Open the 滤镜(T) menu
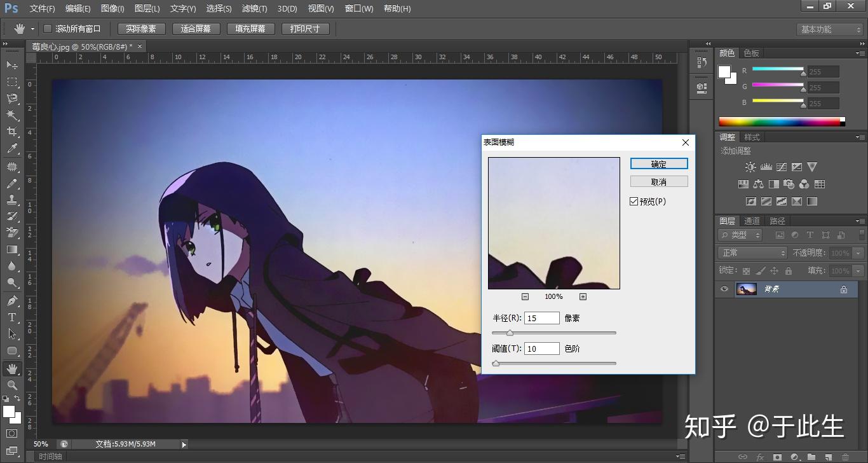This screenshot has width=868, height=463. tap(254, 8)
